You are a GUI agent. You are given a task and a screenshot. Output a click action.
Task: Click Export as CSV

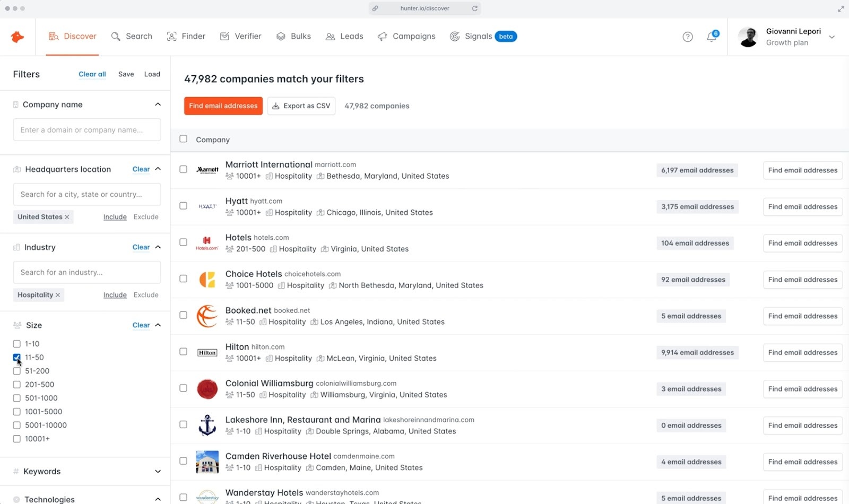pyautogui.click(x=301, y=106)
